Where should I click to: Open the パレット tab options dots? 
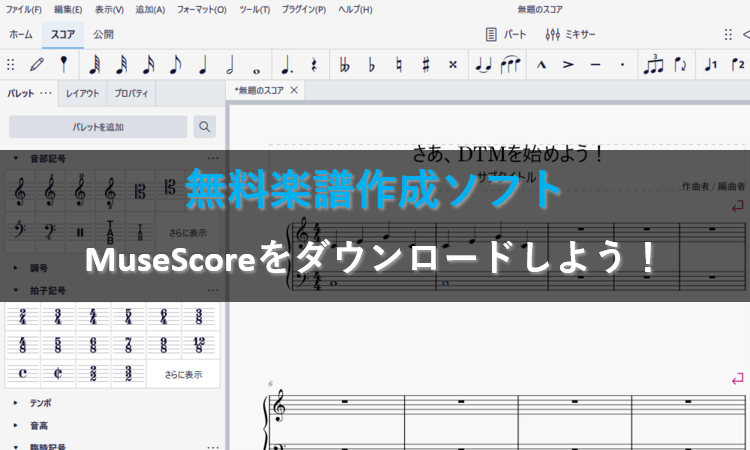[x=46, y=93]
